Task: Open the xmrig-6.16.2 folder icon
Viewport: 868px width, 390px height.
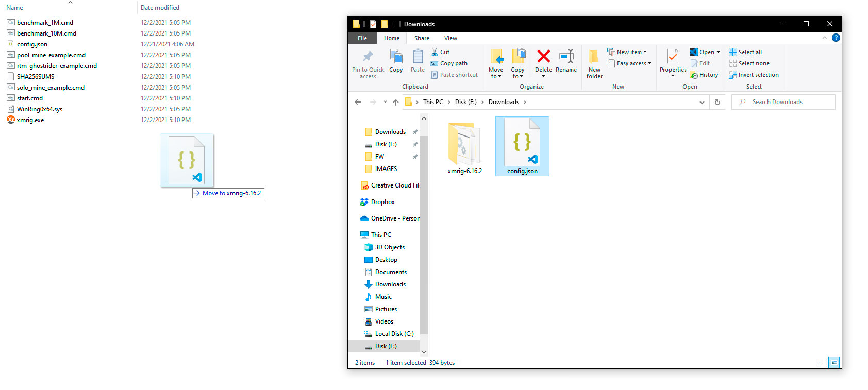Action: point(464,143)
